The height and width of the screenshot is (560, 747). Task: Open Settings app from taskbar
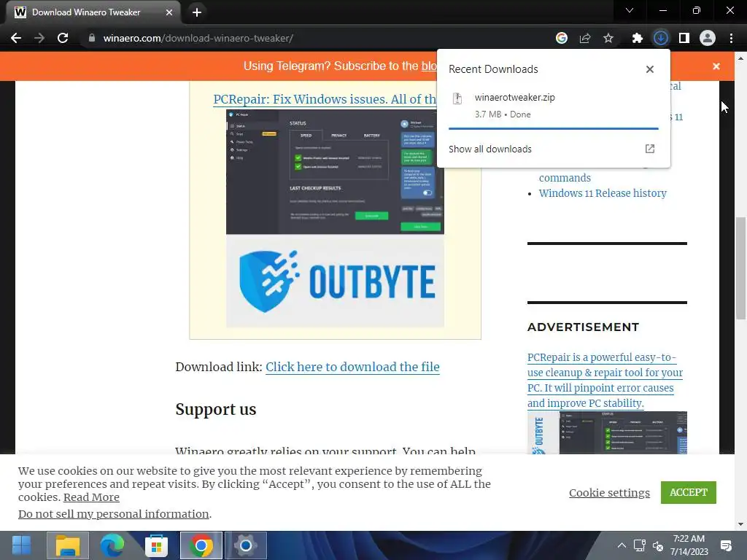246,545
